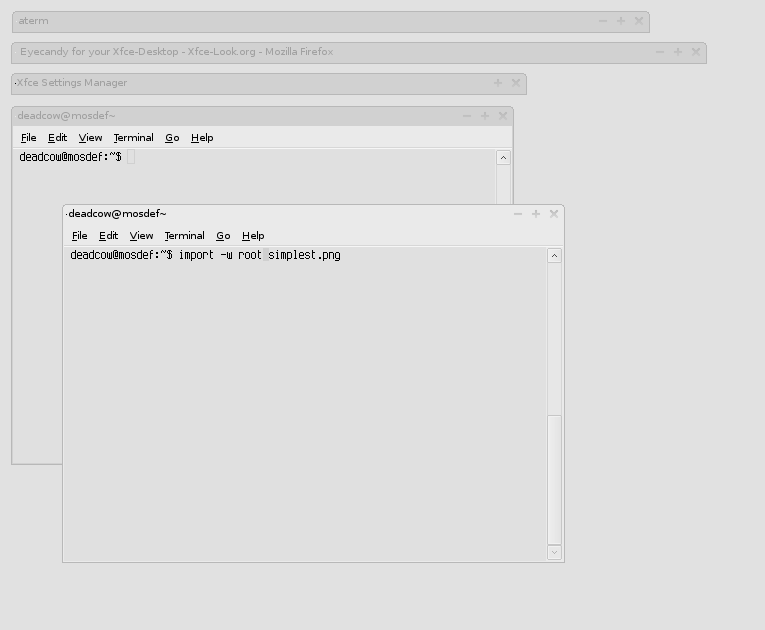
Task: Maximize the back deadcow@mosdef terminal
Action: click(485, 116)
